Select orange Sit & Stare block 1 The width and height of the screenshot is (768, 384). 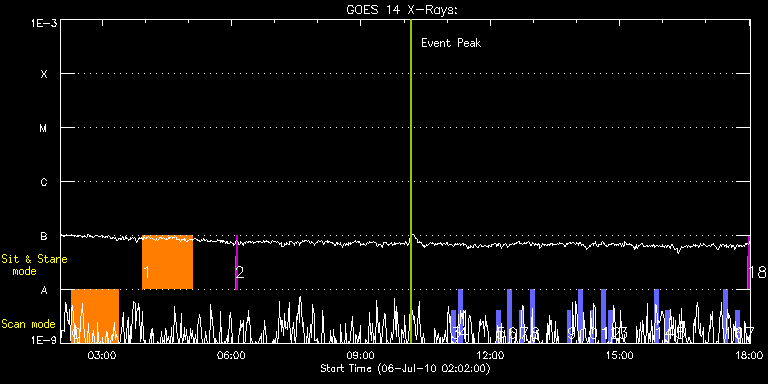[168, 262]
